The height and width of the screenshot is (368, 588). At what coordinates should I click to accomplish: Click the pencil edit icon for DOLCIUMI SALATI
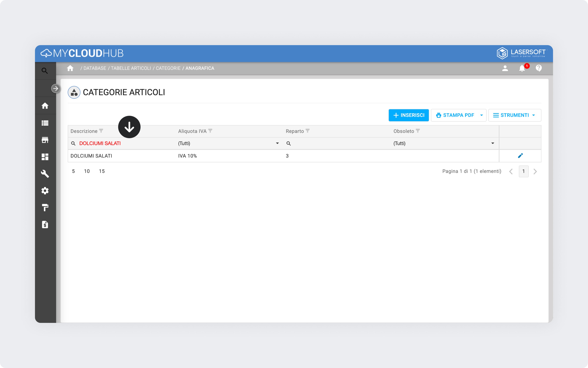pyautogui.click(x=520, y=156)
